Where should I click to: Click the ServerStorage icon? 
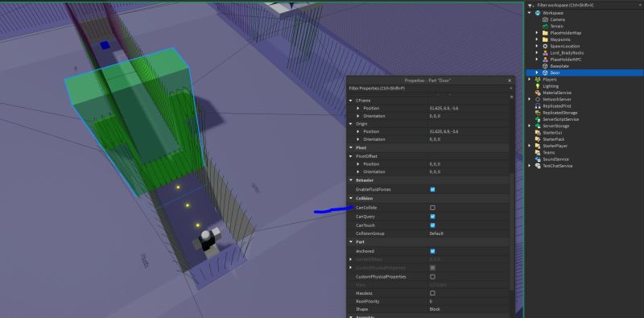[x=538, y=126]
